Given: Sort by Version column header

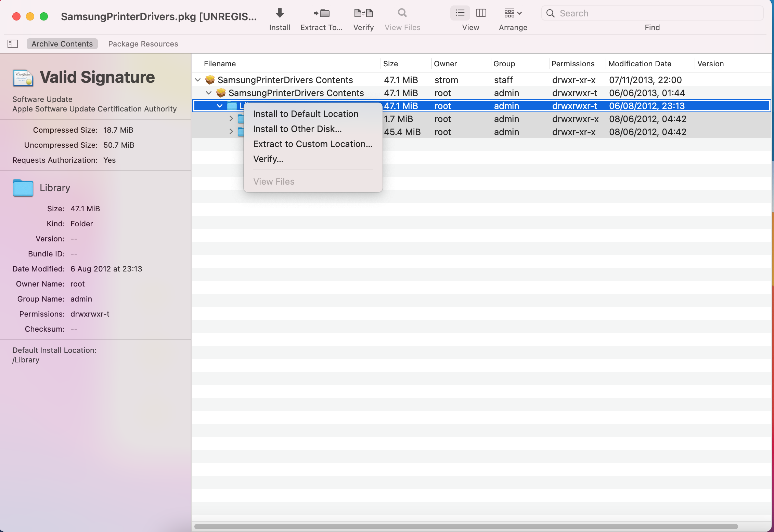Looking at the screenshot, I should 710,64.
